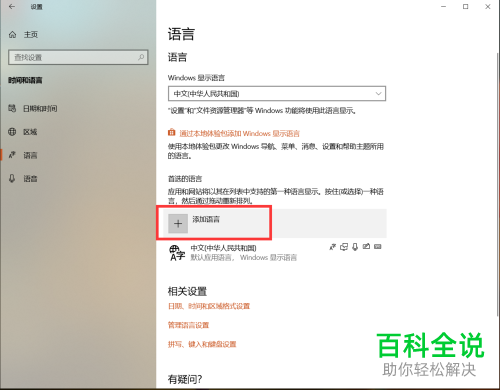Click the store bag icon
This screenshot has height=390, width=500.
pos(171,133)
